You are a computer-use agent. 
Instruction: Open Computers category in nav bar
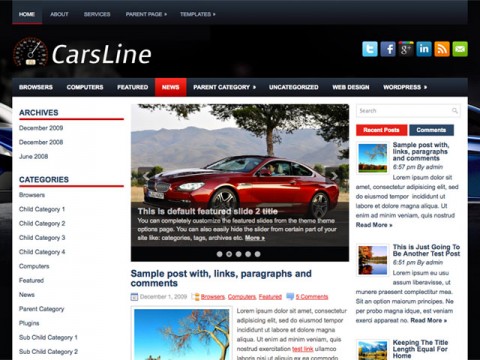pos(85,87)
